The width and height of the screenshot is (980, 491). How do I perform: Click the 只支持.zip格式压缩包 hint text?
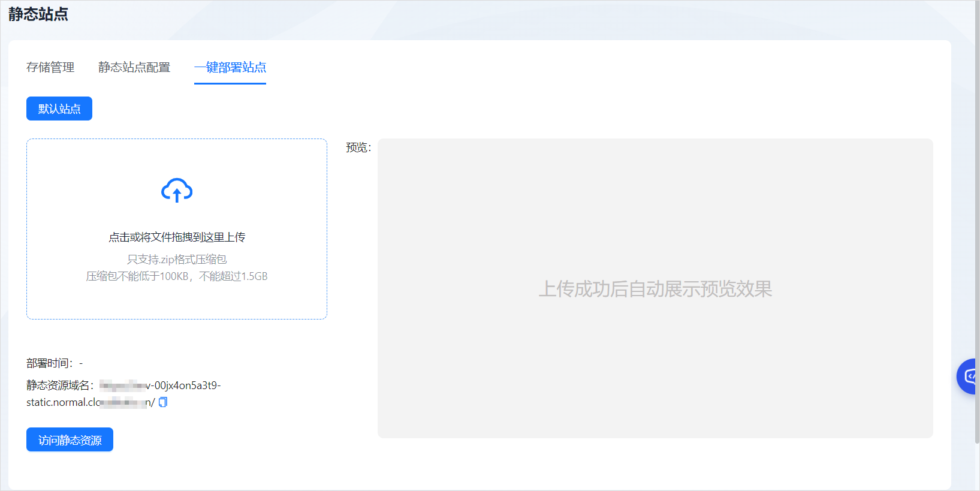[177, 260]
